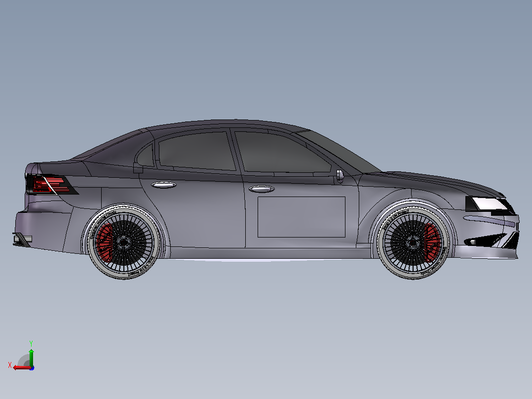Click the rear wheel center hub
The width and height of the screenshot is (532, 399).
click(123, 243)
